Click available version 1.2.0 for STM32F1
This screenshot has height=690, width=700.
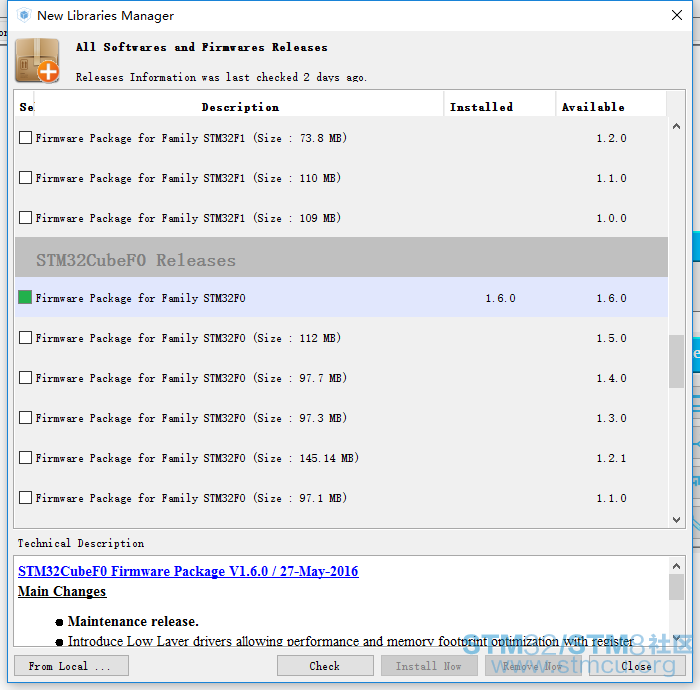612,138
